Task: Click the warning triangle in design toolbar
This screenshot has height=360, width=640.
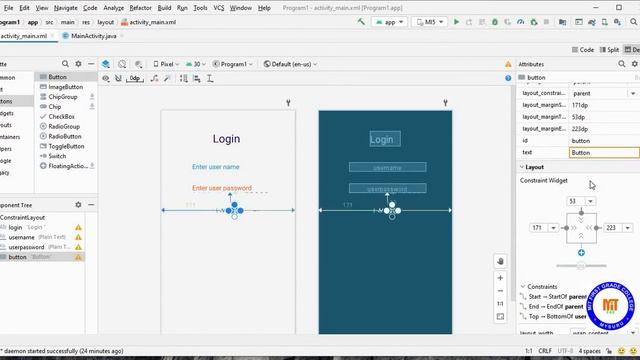Action: click(x=508, y=64)
